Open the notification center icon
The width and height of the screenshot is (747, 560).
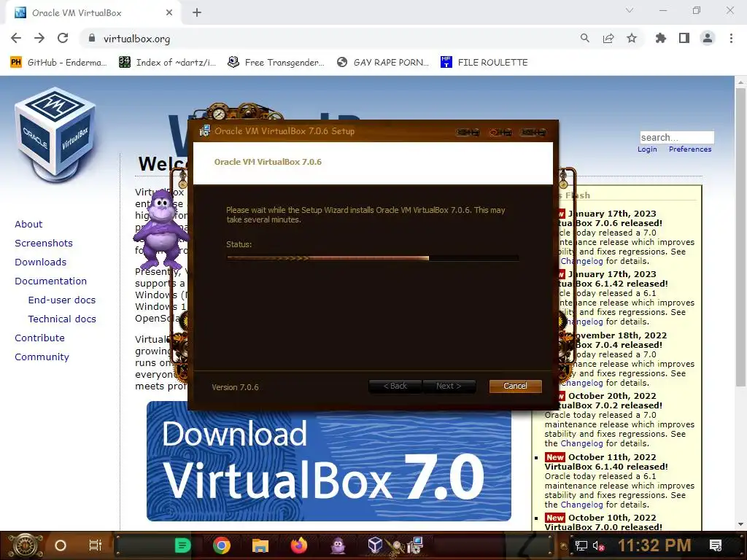[716, 545]
